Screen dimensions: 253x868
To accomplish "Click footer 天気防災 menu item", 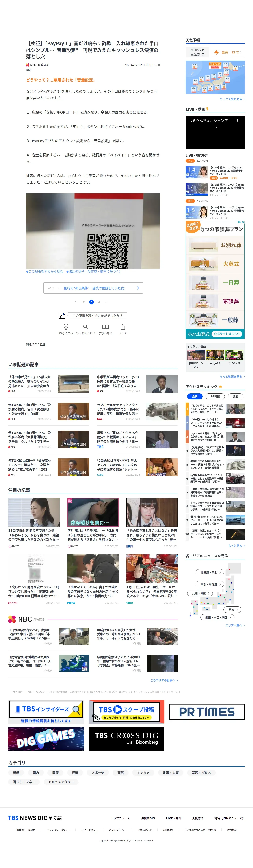I will [x=198, y=818].
